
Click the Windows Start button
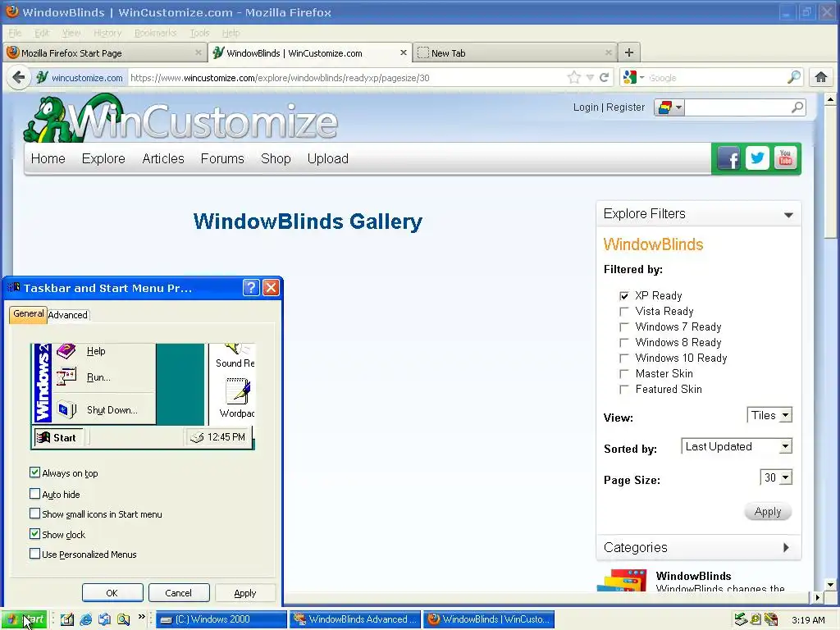pyautogui.click(x=24, y=619)
